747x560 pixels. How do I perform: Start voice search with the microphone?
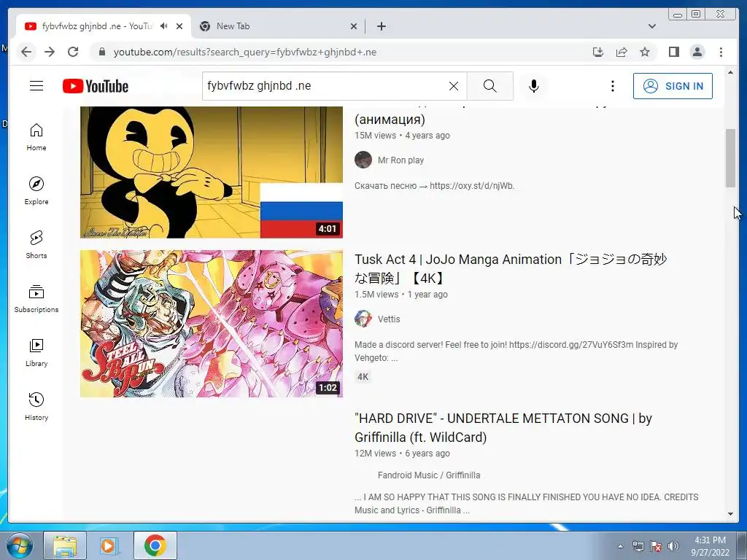(533, 86)
